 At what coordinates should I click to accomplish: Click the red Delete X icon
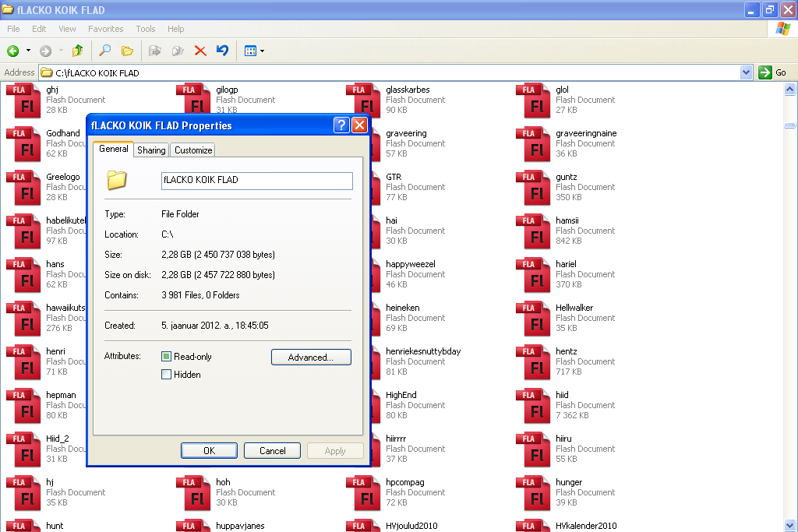200,51
